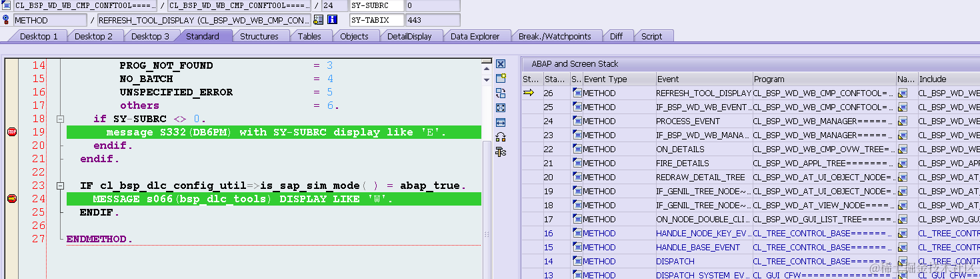Switch to the Desktop 1 tab
980x279 pixels.
[39, 36]
